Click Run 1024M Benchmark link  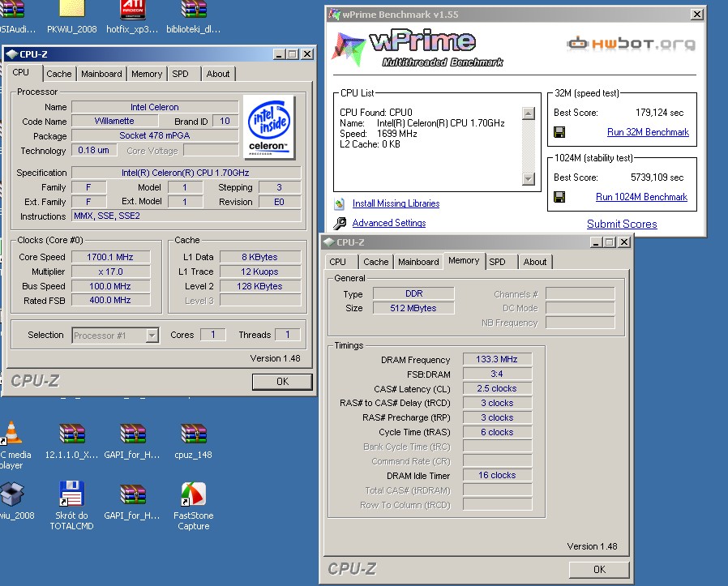(641, 197)
